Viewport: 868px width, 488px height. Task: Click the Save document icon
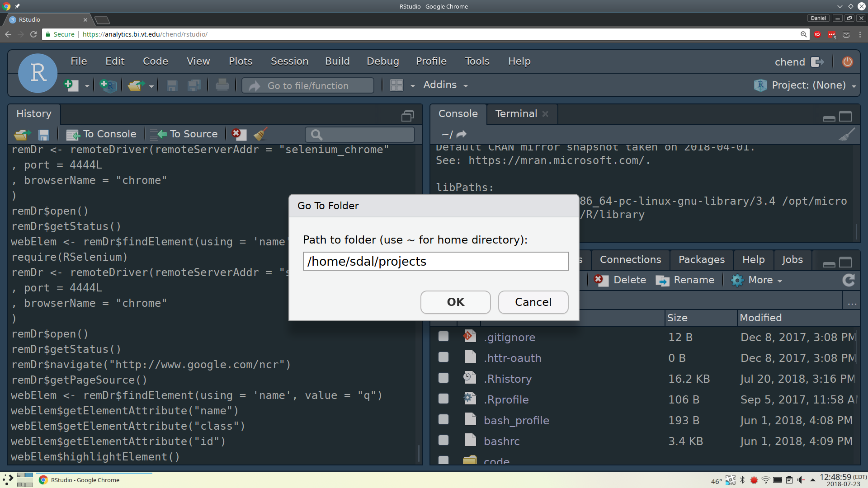172,85
